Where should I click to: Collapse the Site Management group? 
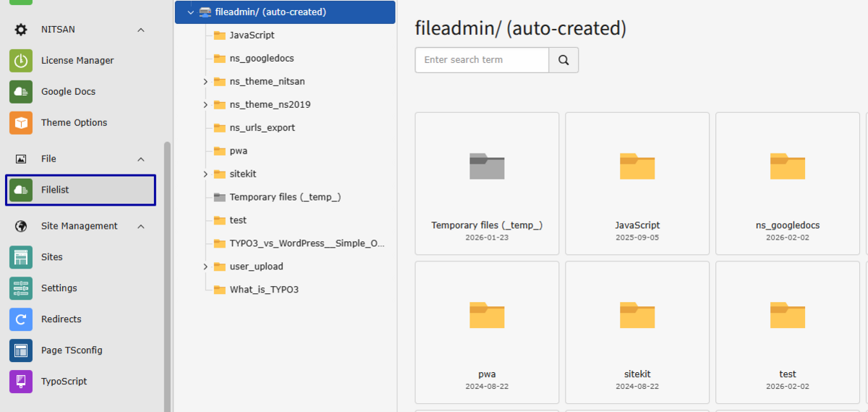pos(141,227)
